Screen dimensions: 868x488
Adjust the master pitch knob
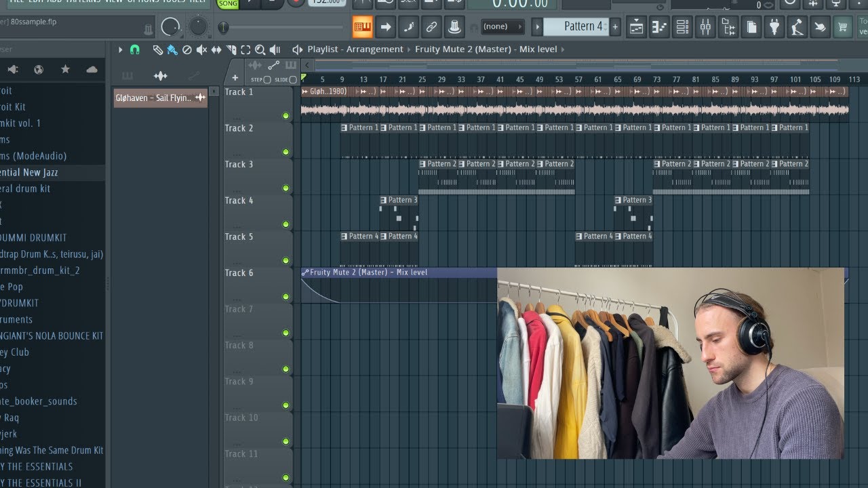pos(198,26)
